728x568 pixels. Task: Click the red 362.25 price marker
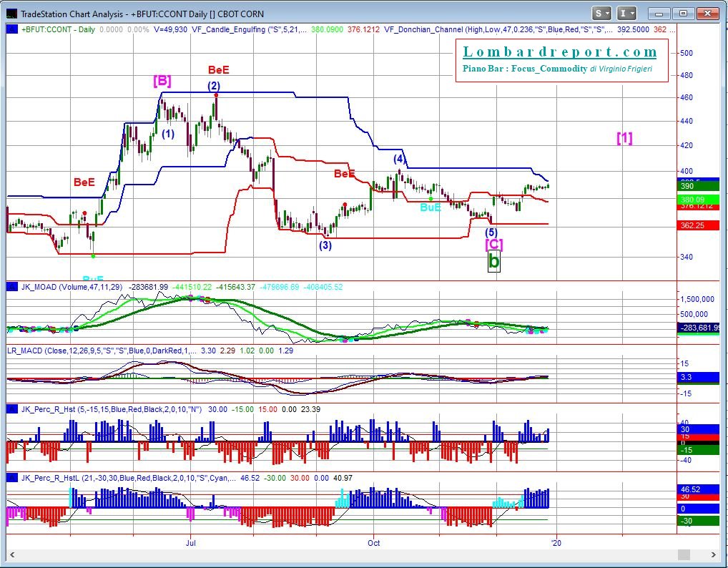click(x=698, y=226)
